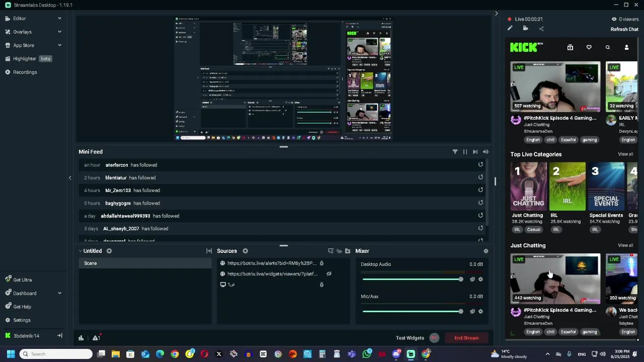Viewport: 644px width, 362px height.
Task: Add a new source with plus icon
Action: (x=245, y=251)
